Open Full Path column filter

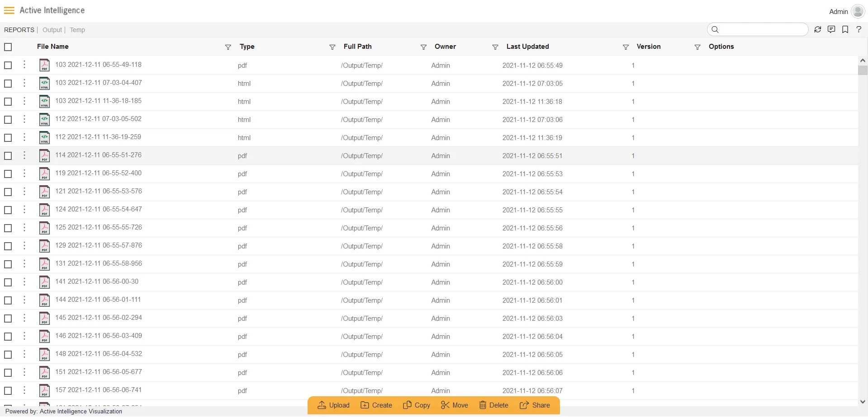[x=424, y=47]
